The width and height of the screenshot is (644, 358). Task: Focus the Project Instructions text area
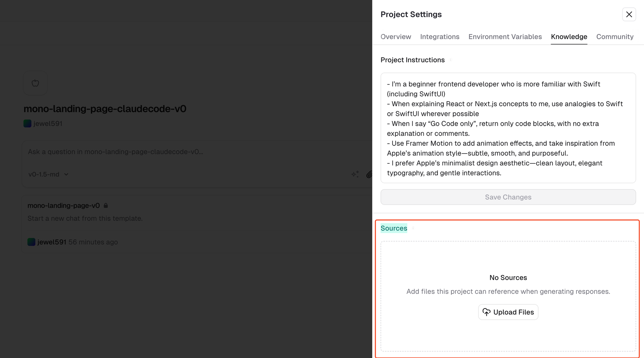508,128
